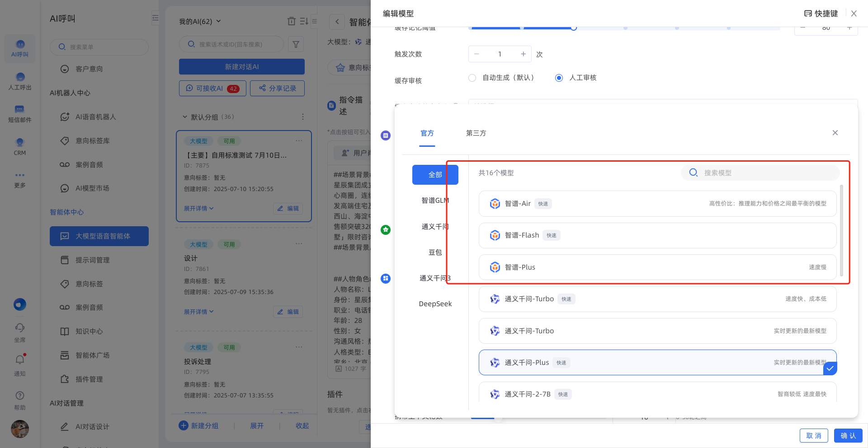Click 取消 button
This screenshot has width=868, height=448.
(x=814, y=436)
